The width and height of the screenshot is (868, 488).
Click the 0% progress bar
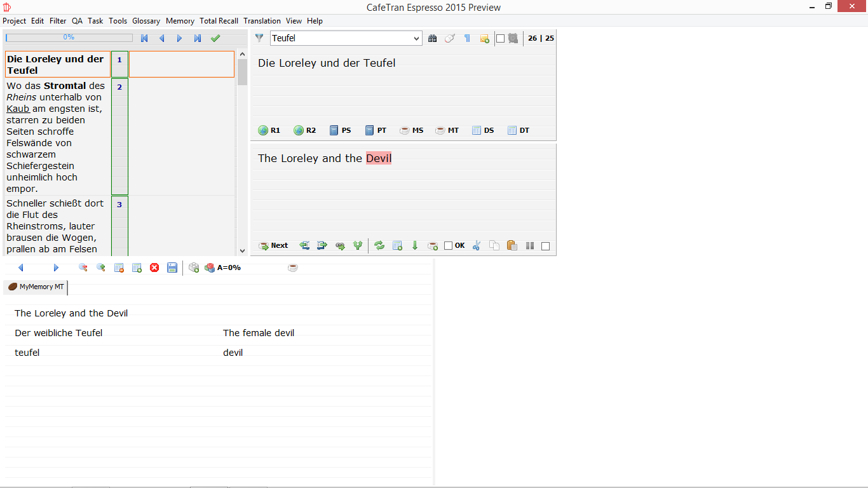tap(69, 37)
